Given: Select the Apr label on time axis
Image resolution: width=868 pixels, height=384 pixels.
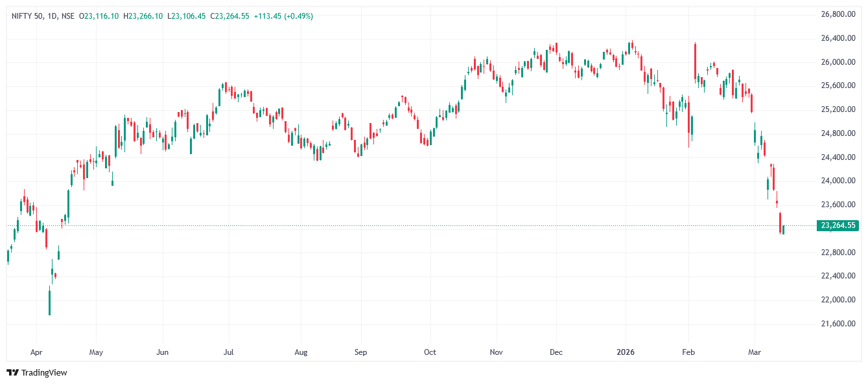Looking at the screenshot, I should [36, 352].
